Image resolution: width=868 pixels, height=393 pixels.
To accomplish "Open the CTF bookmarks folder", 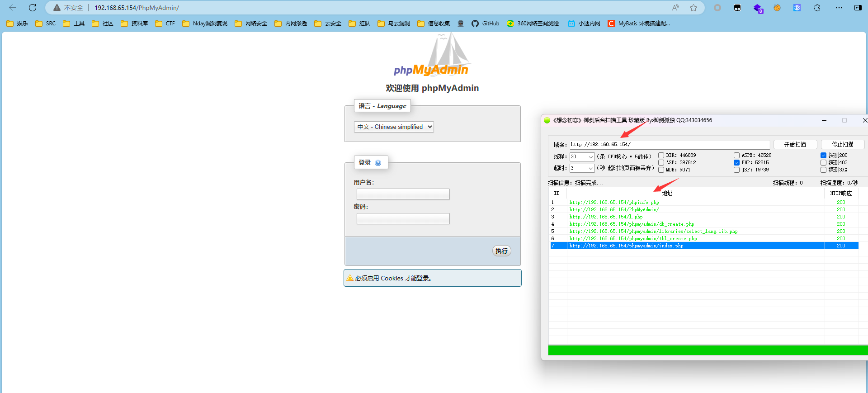I will 165,24.
